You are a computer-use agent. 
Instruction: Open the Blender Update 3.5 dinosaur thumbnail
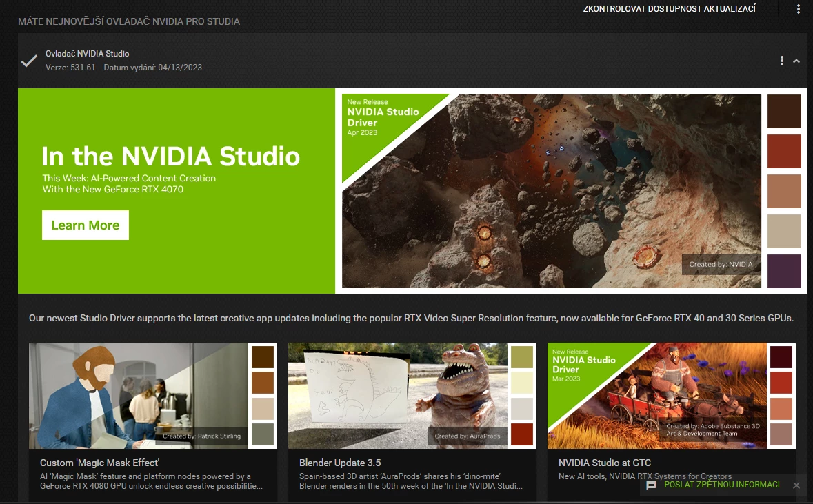point(398,396)
